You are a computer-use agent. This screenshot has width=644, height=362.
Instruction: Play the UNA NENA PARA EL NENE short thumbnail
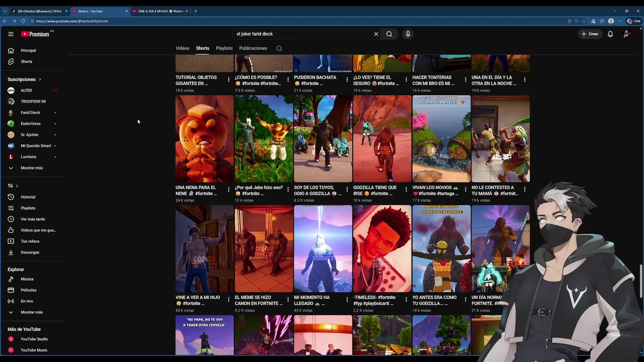click(x=204, y=139)
